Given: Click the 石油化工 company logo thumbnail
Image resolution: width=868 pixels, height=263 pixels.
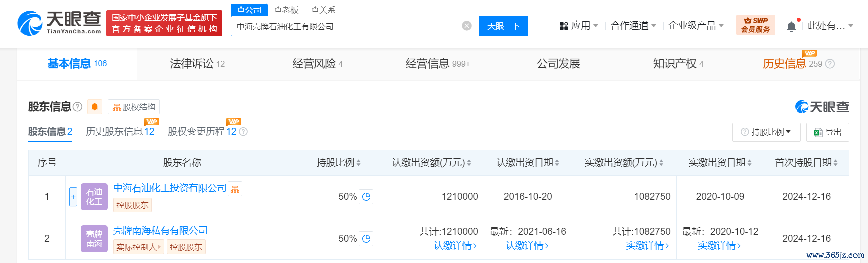Looking at the screenshot, I should click(94, 197).
